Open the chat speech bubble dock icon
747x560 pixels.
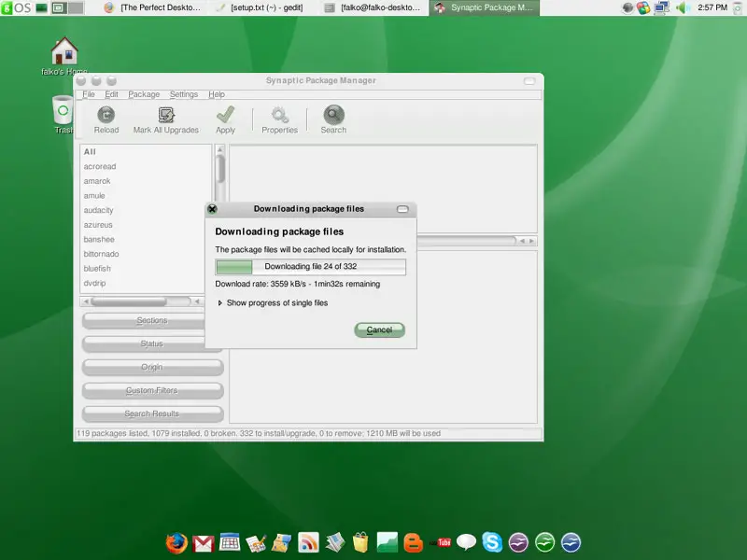[466, 542]
